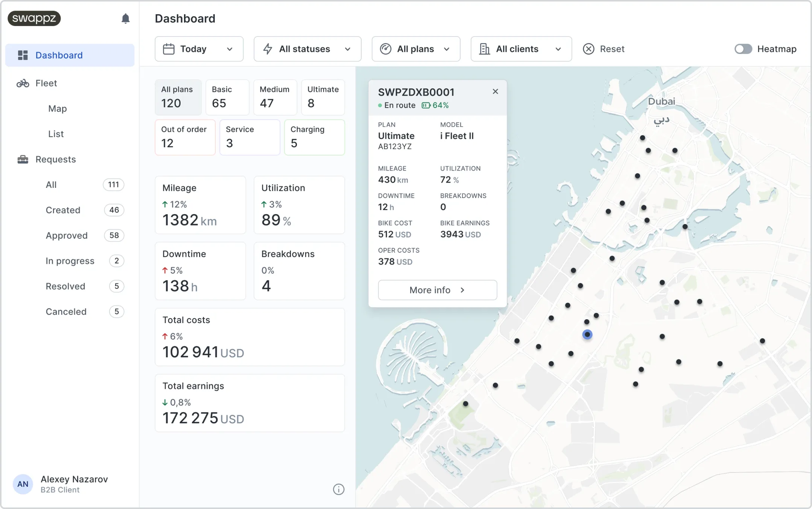Screen dimensions: 812x509
Task: Click the info circle icon below statistics
Action: (x=338, y=489)
